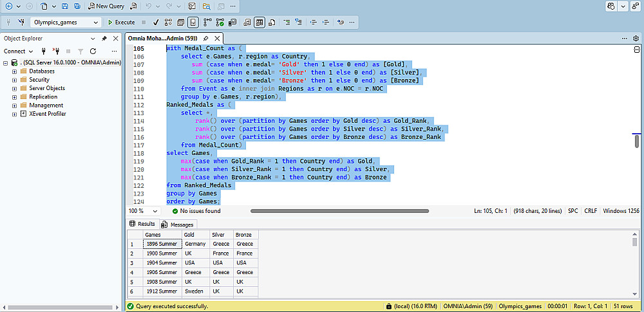Increase indent of selected lines
The image size is (644, 312).
(x=327, y=22)
